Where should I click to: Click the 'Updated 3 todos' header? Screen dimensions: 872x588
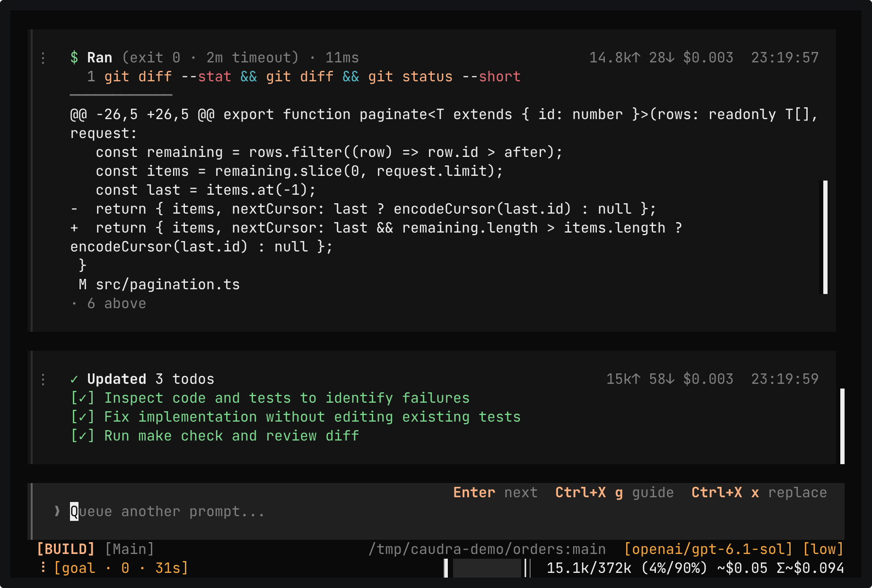(151, 379)
